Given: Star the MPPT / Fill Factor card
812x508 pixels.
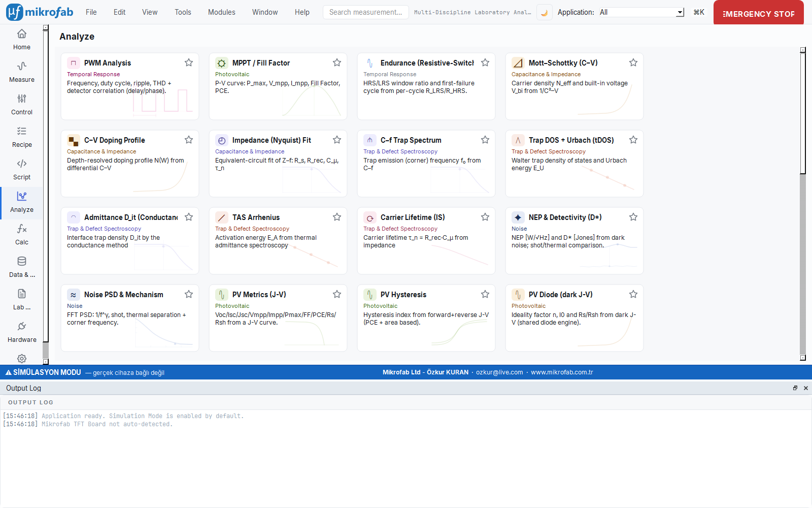Looking at the screenshot, I should (337, 62).
